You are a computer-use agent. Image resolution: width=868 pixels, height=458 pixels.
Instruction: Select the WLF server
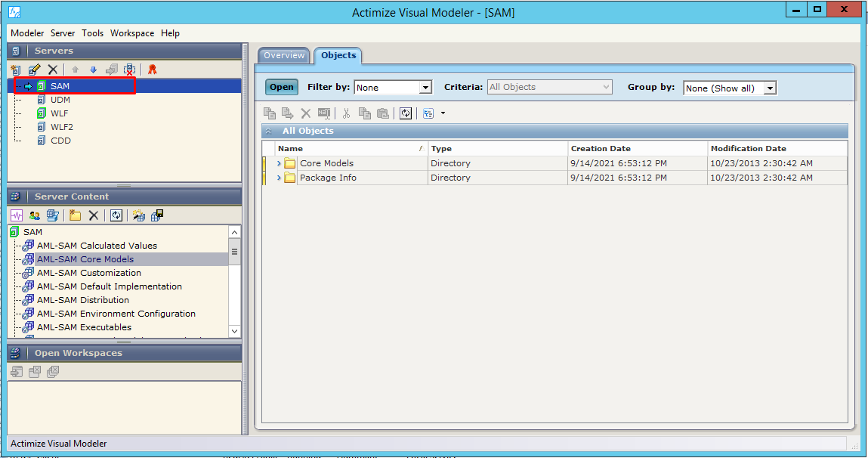coord(59,113)
